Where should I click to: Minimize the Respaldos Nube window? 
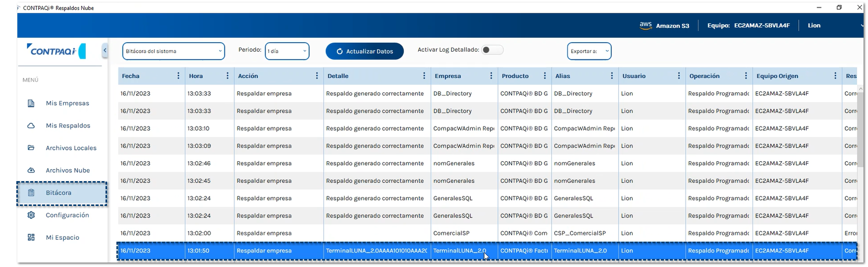[x=819, y=7]
